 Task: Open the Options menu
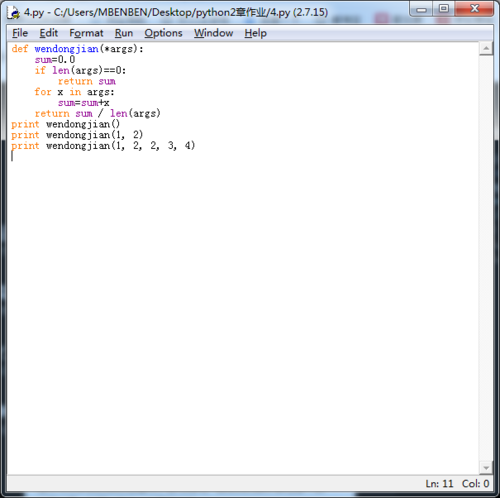[x=163, y=33]
